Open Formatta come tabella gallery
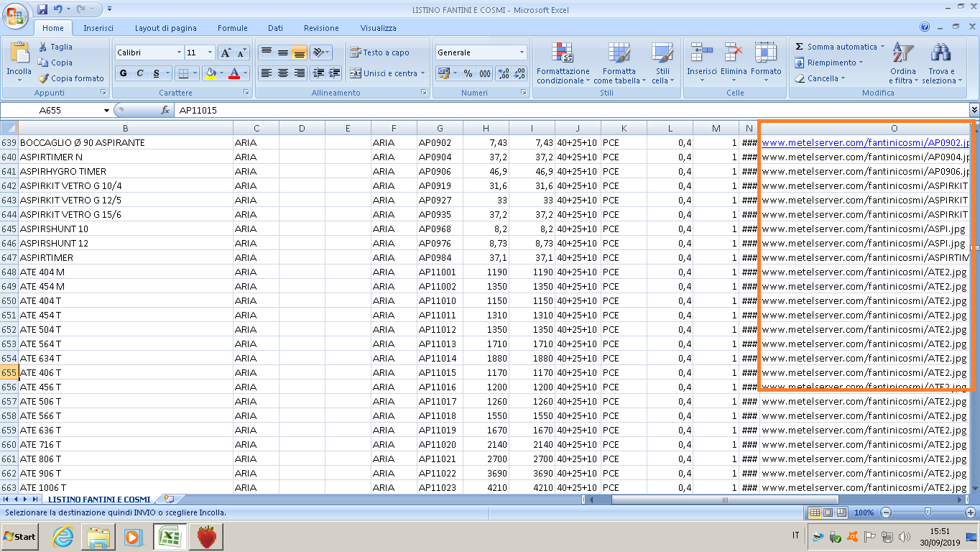The height and width of the screenshot is (552, 980). pyautogui.click(x=619, y=63)
